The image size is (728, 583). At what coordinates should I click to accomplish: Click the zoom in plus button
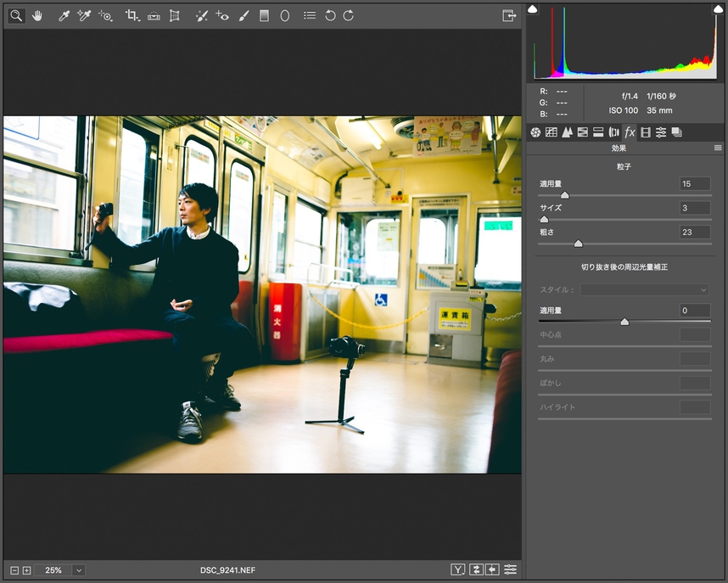coord(26,570)
